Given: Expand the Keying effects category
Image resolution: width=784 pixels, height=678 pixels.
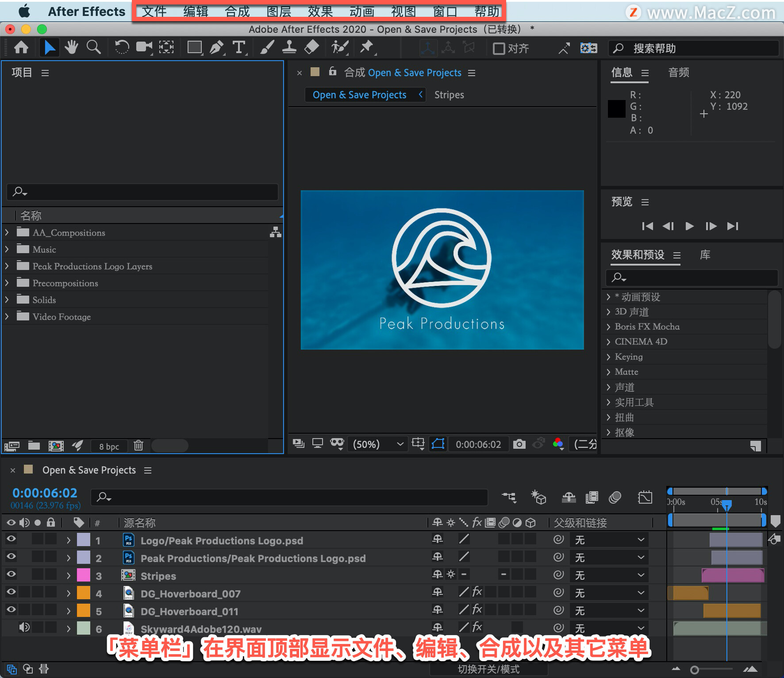Looking at the screenshot, I should click(x=608, y=357).
